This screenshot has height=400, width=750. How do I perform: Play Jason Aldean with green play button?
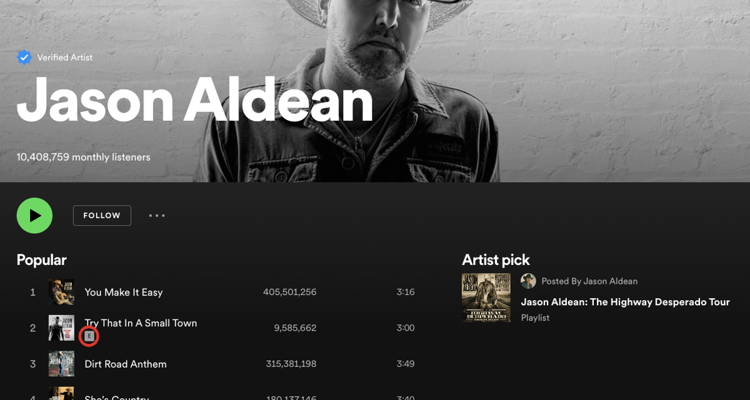(x=34, y=216)
